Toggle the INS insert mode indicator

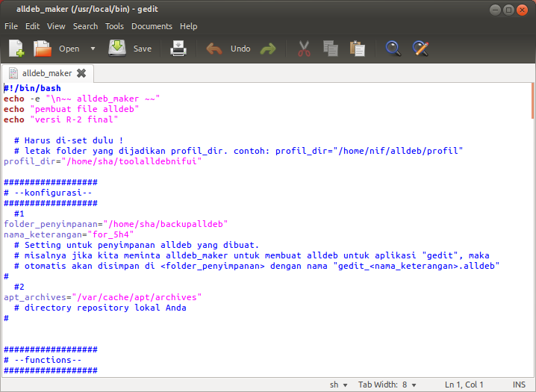(519, 385)
